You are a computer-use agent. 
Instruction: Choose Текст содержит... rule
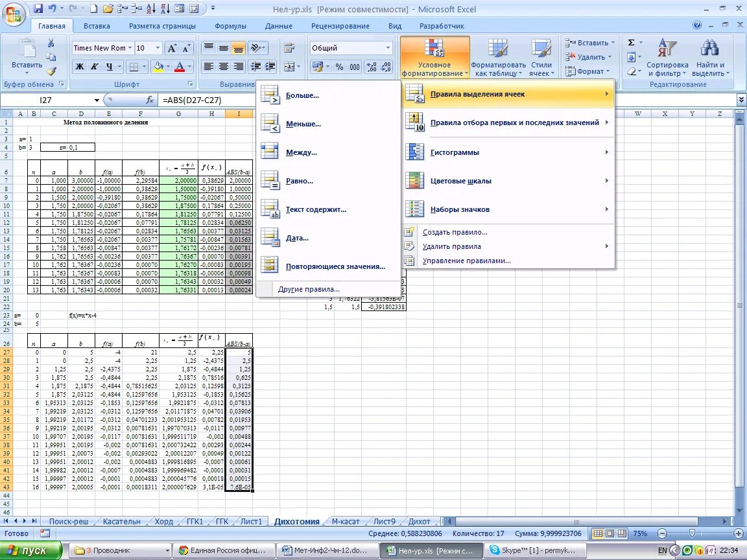pyautogui.click(x=329, y=209)
